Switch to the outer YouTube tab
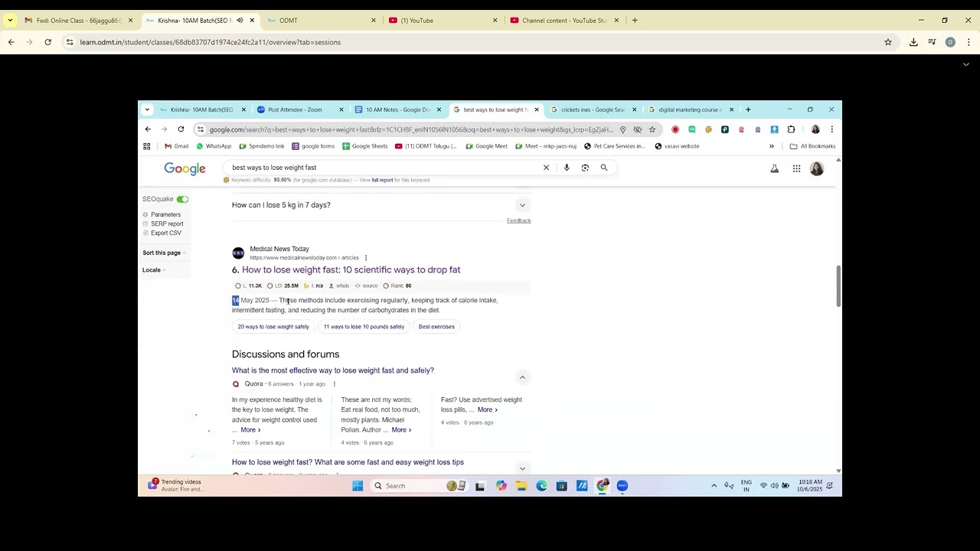This screenshot has width=980, height=551. coord(443,21)
